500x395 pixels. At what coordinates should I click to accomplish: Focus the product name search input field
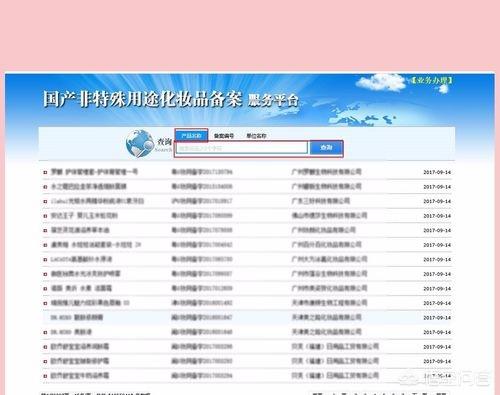coord(242,148)
